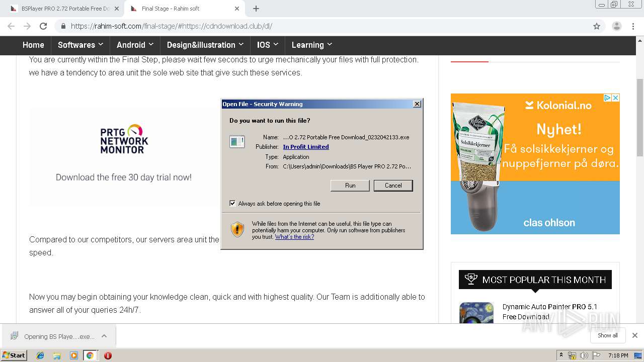Click the Dynamic Auto Painter thumbnail
This screenshot has width=644, height=362.
click(476, 313)
